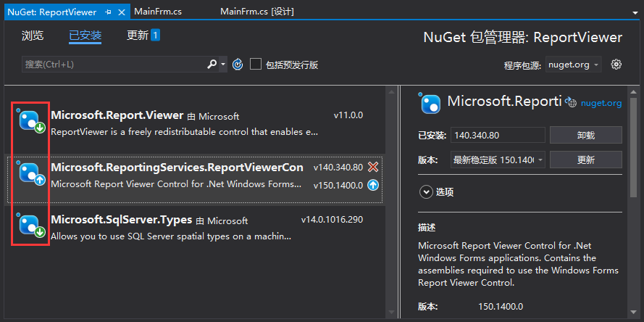The width and height of the screenshot is (644, 322).
Task: Click the red X uninstall icon beside v140.340.80
Action: point(373,167)
